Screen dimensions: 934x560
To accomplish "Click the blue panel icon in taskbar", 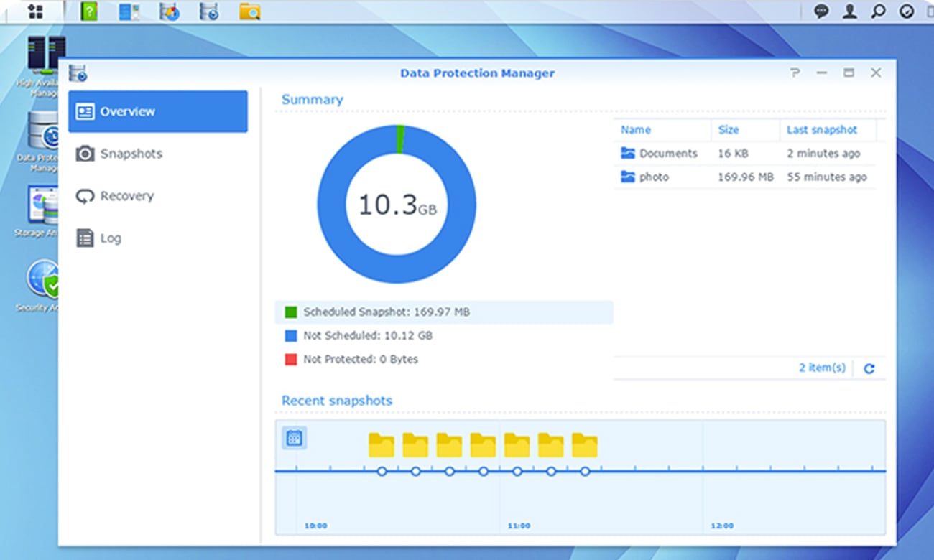I will (129, 11).
